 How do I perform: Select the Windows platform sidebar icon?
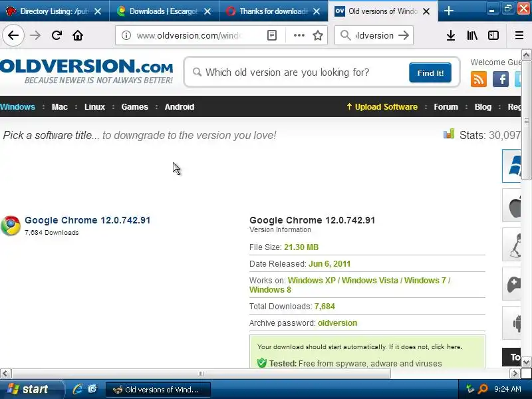pos(511,166)
